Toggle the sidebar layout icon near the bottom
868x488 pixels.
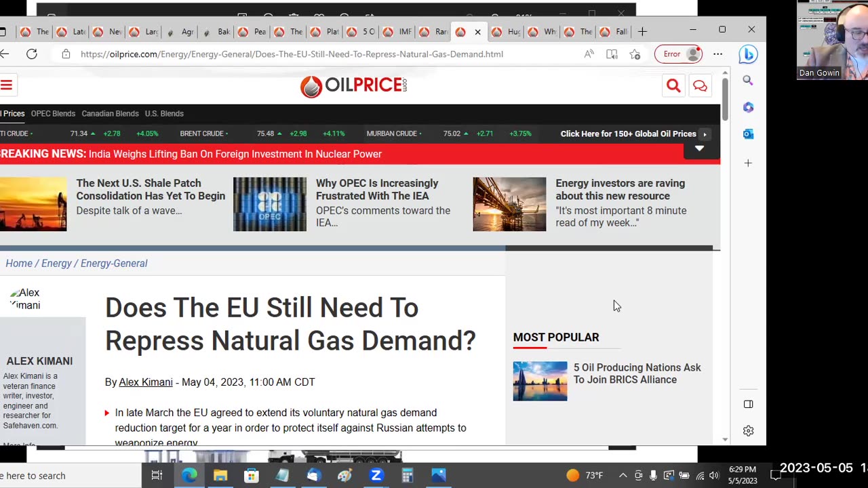click(748, 404)
